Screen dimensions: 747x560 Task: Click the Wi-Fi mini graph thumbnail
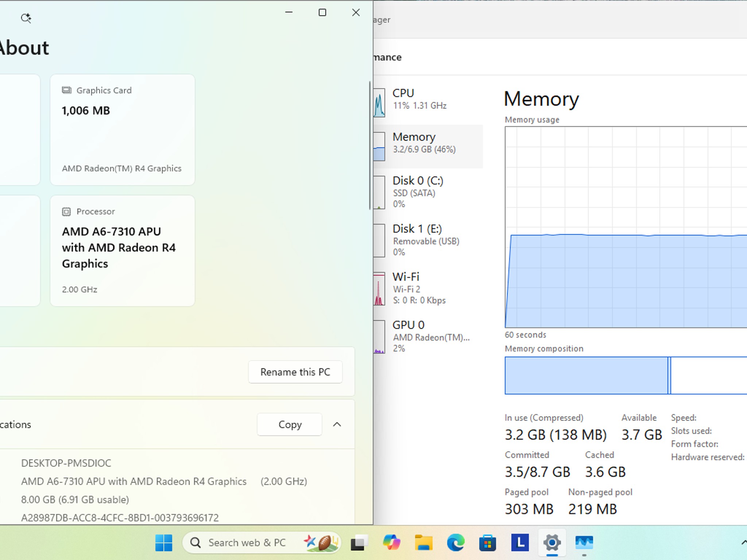pos(379,289)
